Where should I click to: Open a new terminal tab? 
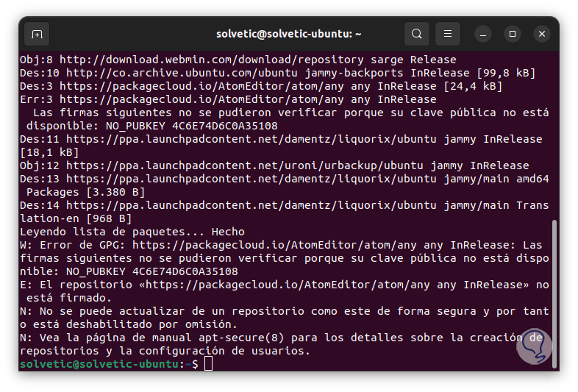[37, 34]
